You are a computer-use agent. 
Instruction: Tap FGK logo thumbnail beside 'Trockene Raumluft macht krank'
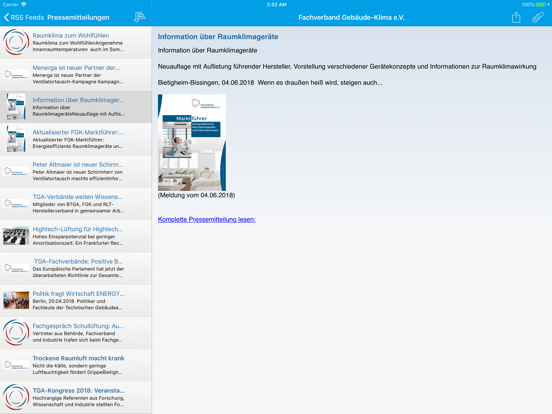(x=16, y=365)
